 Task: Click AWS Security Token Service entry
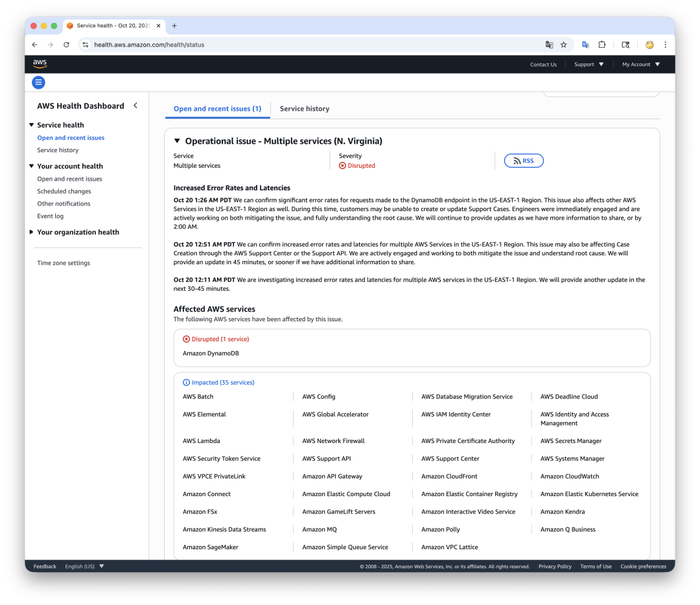coord(222,459)
